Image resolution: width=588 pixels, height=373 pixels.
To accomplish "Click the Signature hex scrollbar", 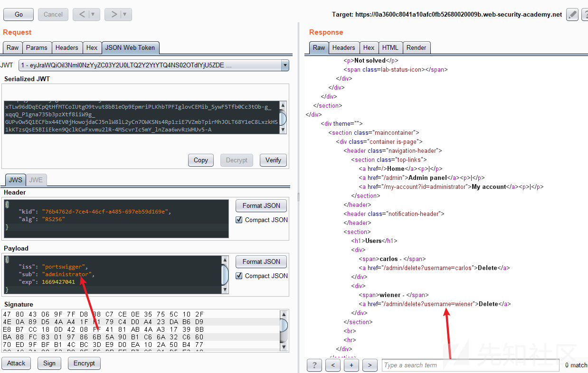I will point(283,330).
